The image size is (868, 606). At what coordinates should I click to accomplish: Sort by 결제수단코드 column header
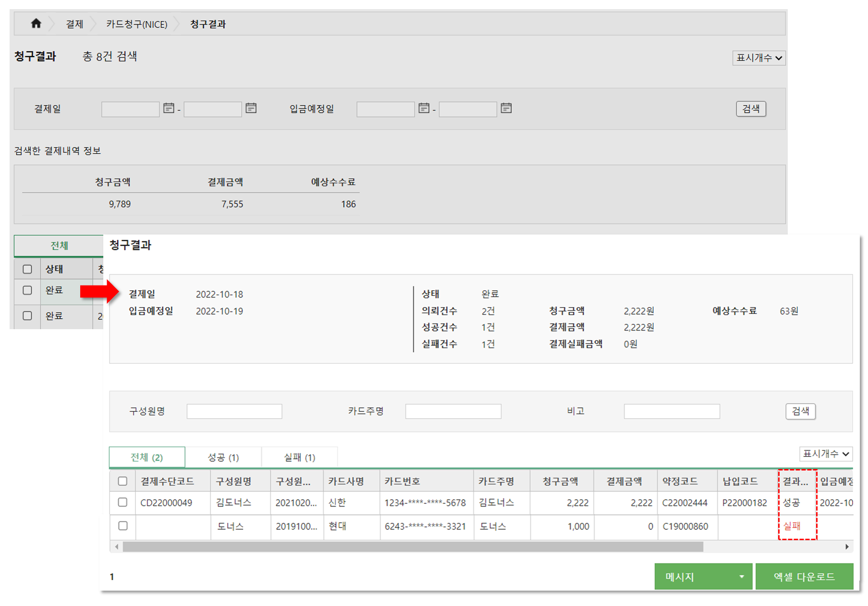tap(173, 481)
